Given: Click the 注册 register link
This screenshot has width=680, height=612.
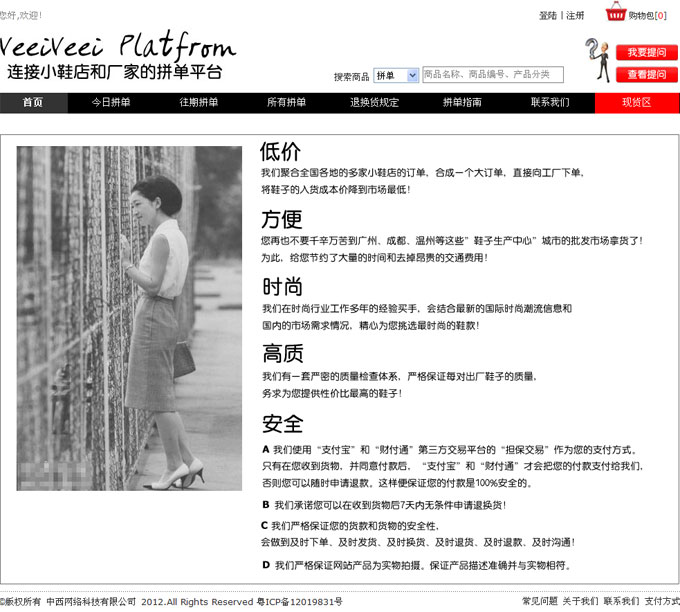Looking at the screenshot, I should coord(575,15).
